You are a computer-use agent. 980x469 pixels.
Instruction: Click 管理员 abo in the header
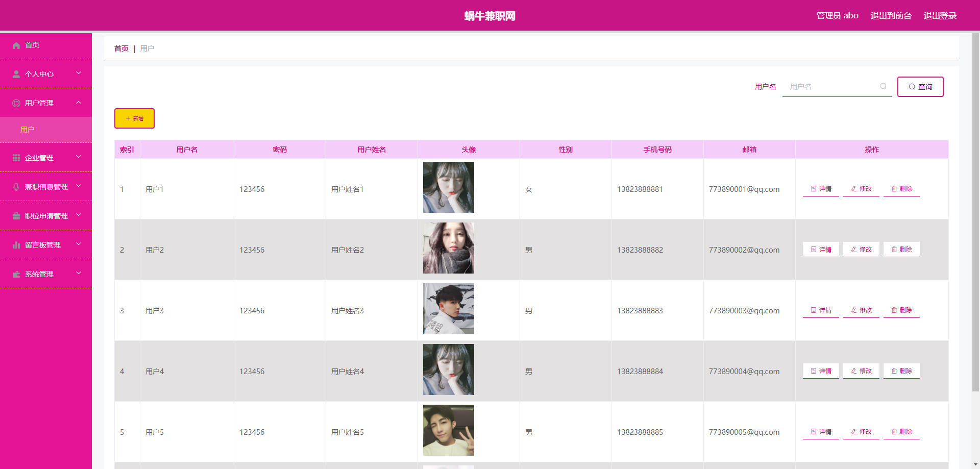point(837,16)
